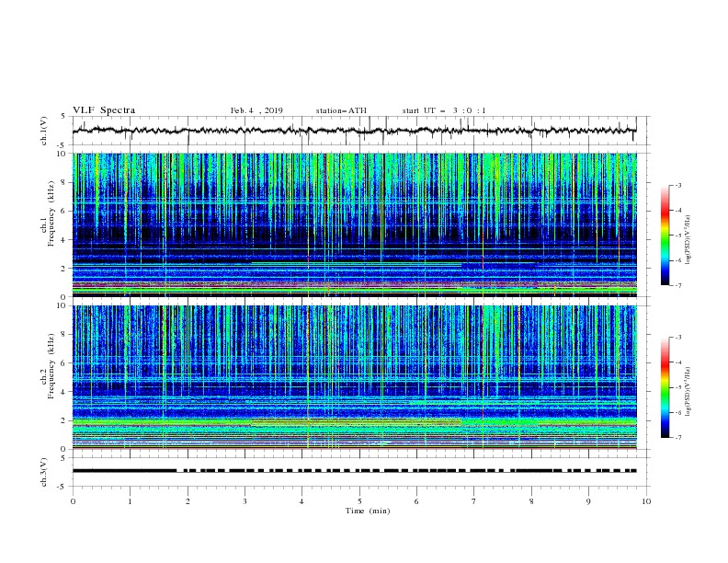Click the 'Feb. 4 , 2019' date label

(x=256, y=110)
